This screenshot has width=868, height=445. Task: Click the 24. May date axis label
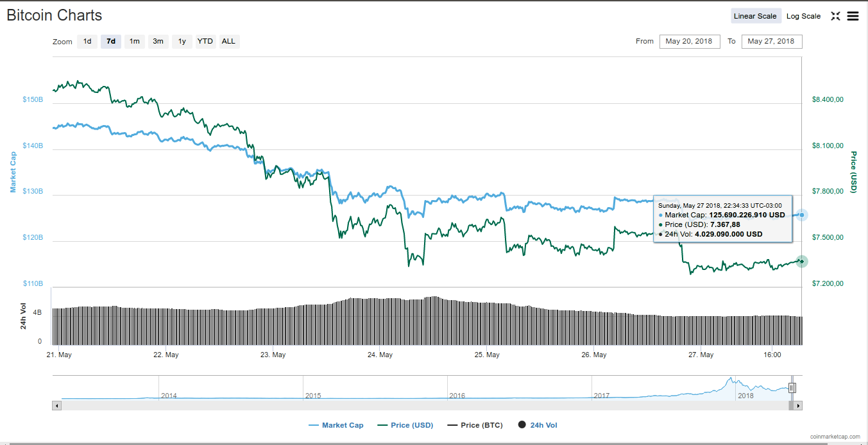pos(380,355)
